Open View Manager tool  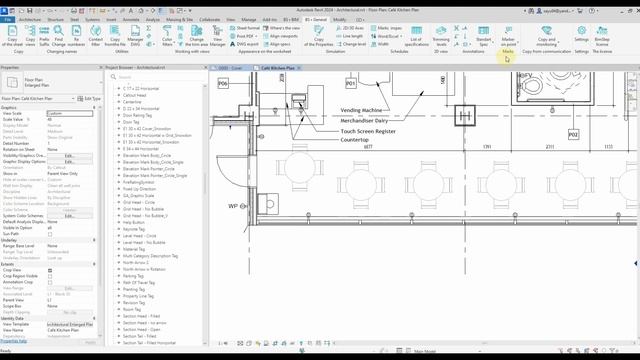[218, 36]
